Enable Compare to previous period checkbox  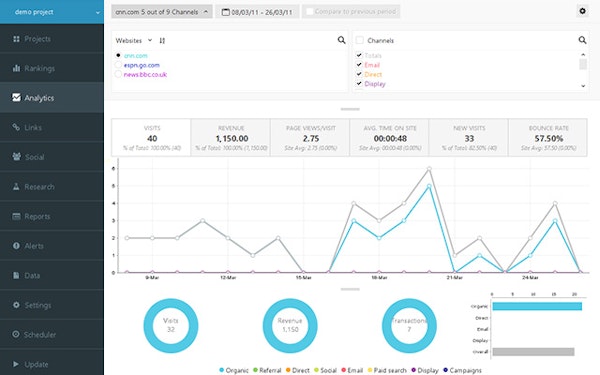pyautogui.click(x=310, y=11)
